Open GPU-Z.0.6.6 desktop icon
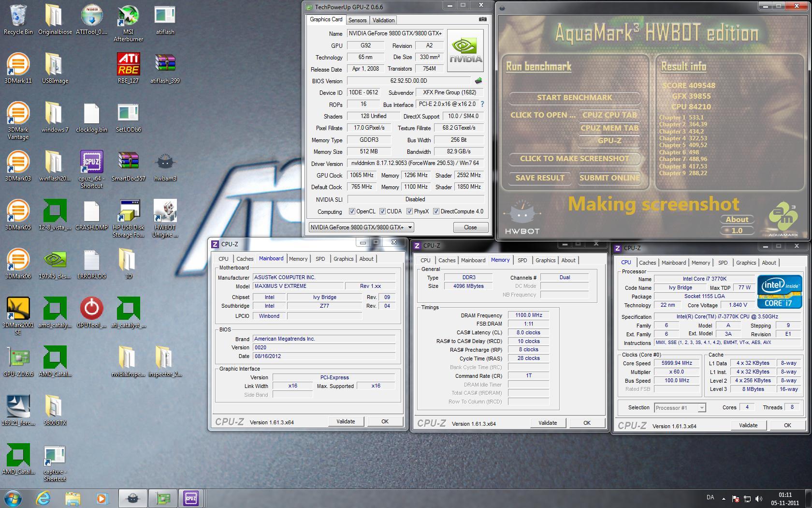 18,361
